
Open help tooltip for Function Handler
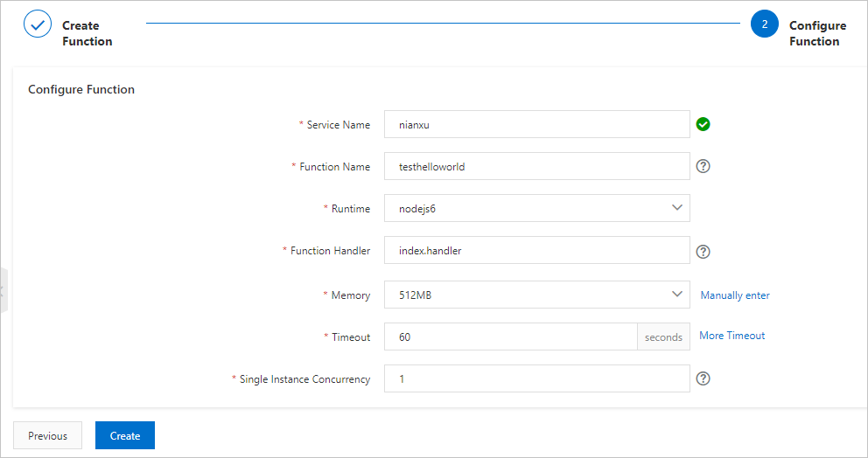pos(703,251)
